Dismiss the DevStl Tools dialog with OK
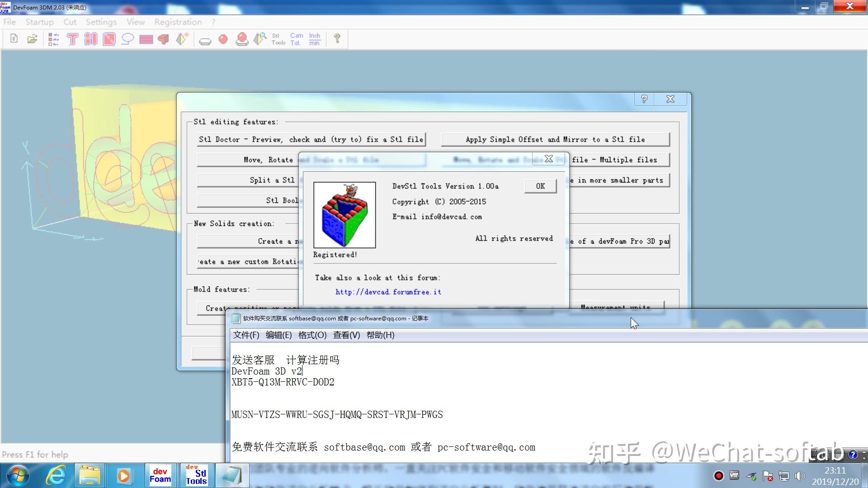The image size is (868, 488). (x=540, y=186)
